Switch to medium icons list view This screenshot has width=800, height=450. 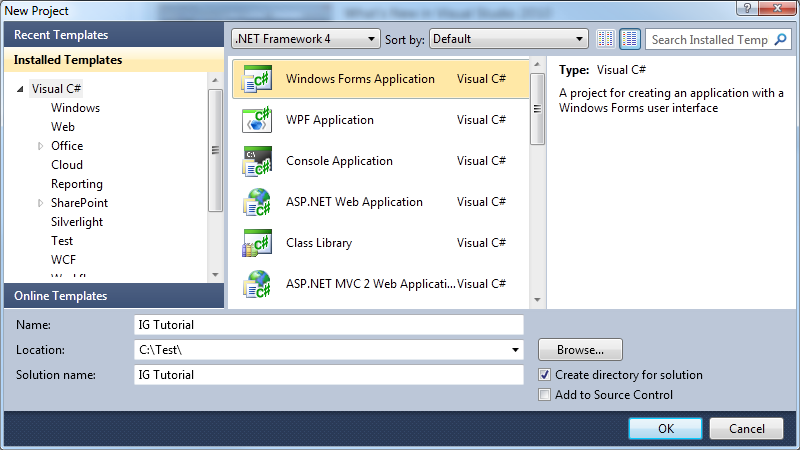(630, 39)
